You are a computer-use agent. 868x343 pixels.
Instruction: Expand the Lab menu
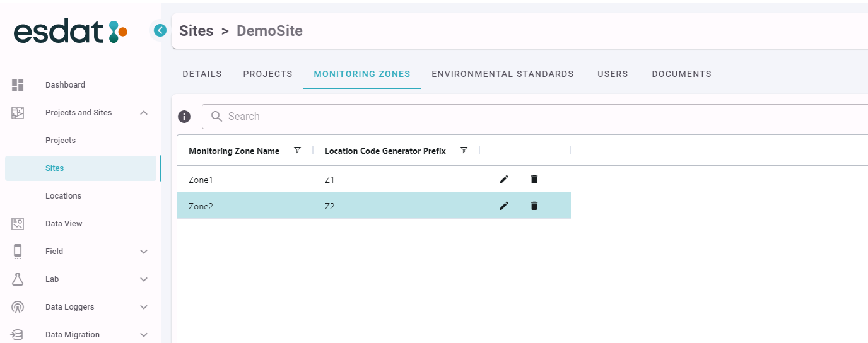pyautogui.click(x=144, y=279)
